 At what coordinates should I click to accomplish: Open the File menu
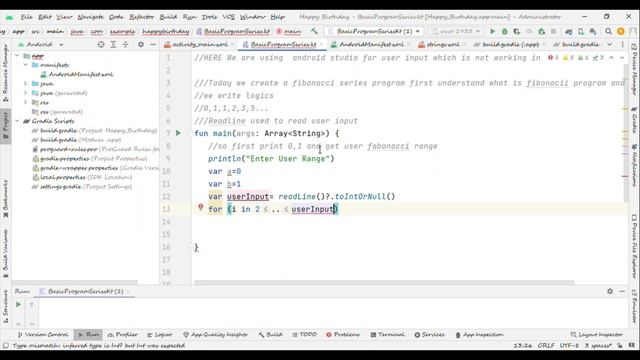pos(26,17)
